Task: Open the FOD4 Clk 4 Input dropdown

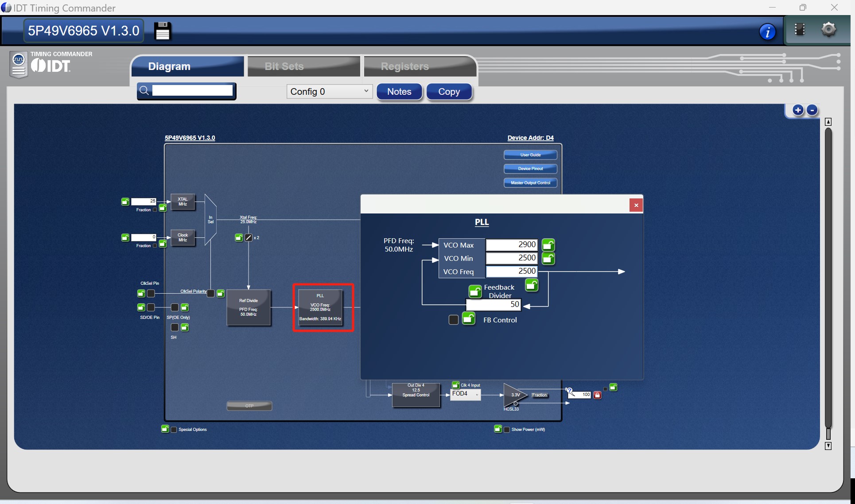Action: (465, 394)
